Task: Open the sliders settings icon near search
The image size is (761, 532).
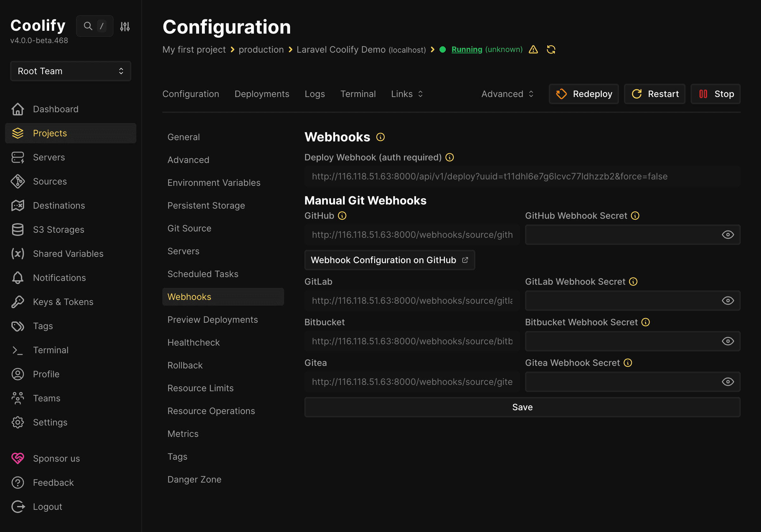Action: coord(125,26)
